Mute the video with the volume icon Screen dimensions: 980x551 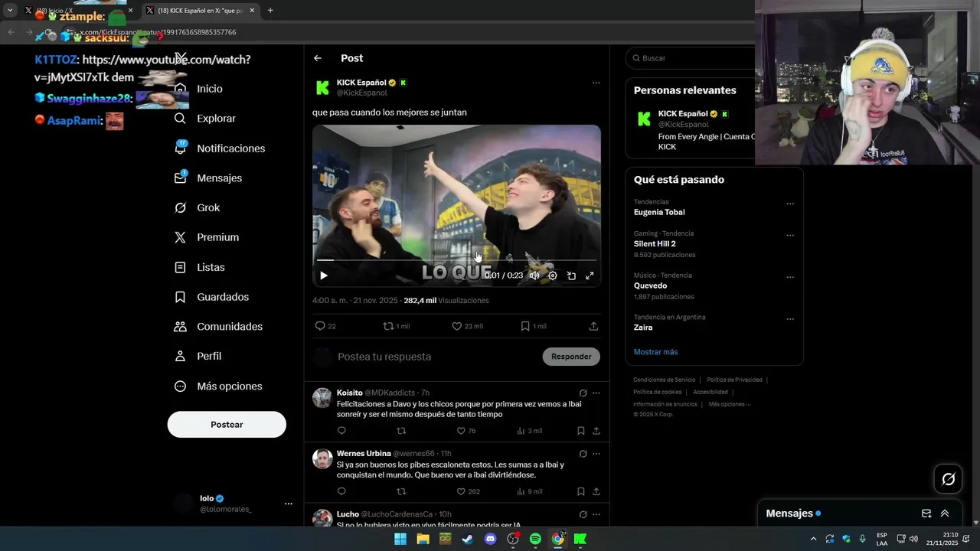[x=534, y=275]
